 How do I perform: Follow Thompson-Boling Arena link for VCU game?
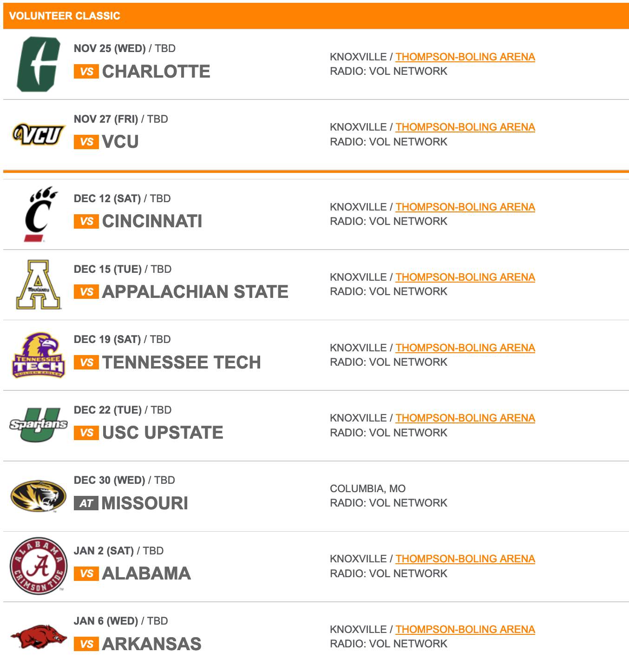click(465, 127)
